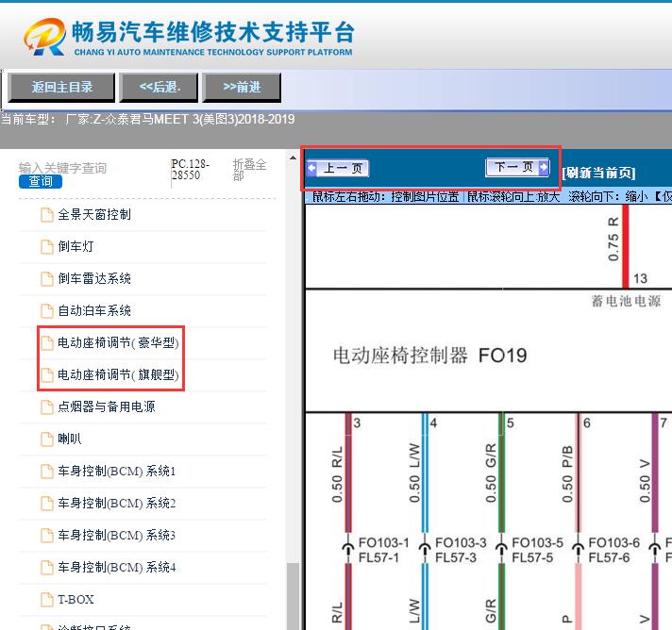The image size is (672, 630).
Task: Click the 畅易 platform logo icon
Action: pyautogui.click(x=45, y=37)
